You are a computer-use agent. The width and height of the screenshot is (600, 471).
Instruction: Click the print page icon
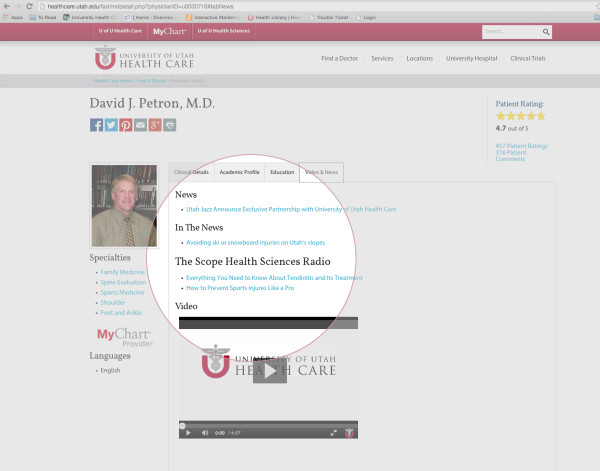(x=170, y=125)
